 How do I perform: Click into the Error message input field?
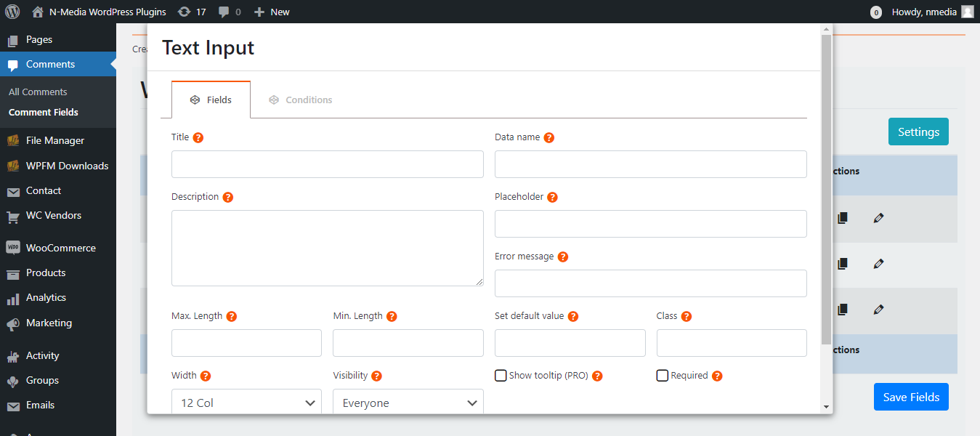[x=651, y=283]
